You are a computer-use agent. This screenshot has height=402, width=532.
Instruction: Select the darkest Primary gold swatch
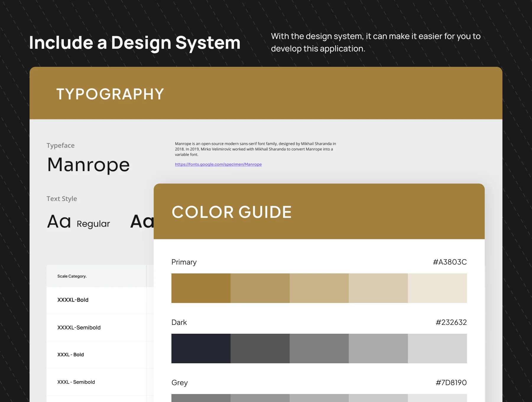[201, 288]
